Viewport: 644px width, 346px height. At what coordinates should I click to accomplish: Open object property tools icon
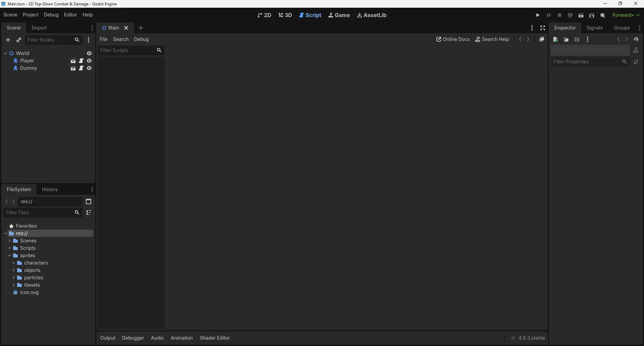[636, 50]
